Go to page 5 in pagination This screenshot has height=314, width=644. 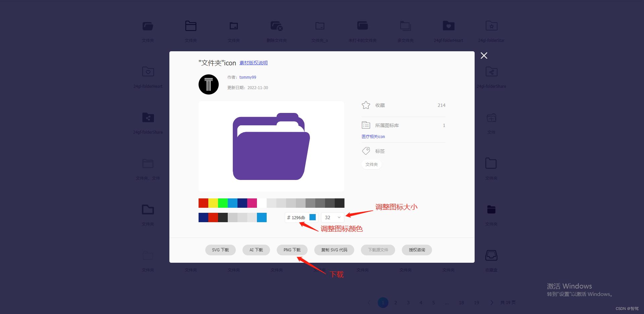tap(433, 303)
